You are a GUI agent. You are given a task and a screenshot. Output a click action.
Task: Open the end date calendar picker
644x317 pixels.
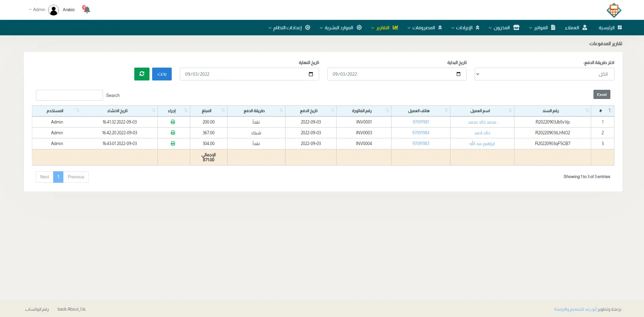311,74
